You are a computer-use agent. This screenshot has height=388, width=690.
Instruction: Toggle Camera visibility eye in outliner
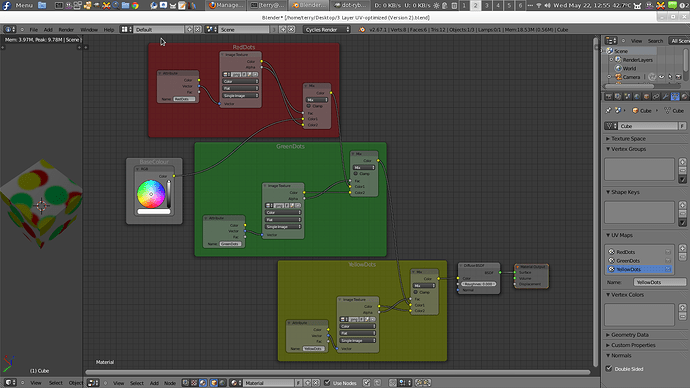pyautogui.click(x=661, y=77)
